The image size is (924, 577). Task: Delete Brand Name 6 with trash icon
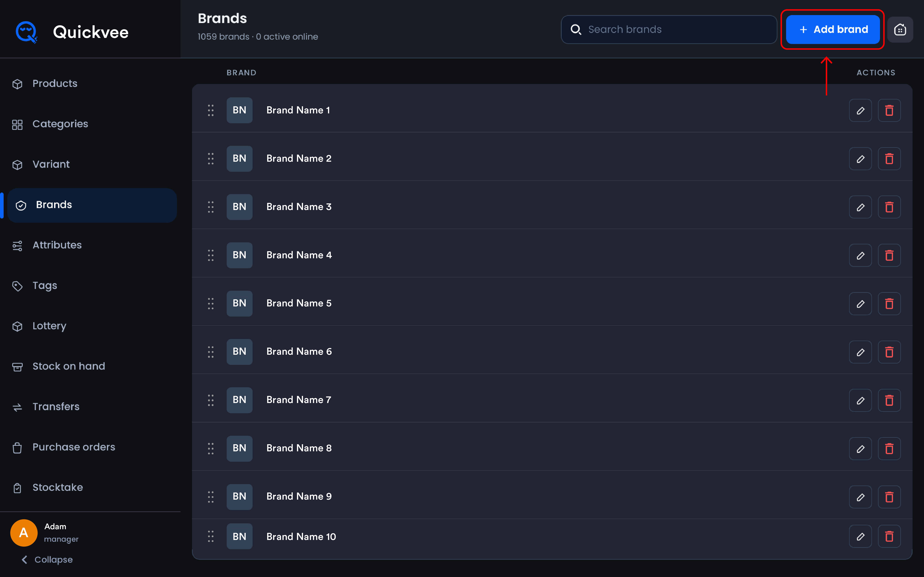point(889,352)
